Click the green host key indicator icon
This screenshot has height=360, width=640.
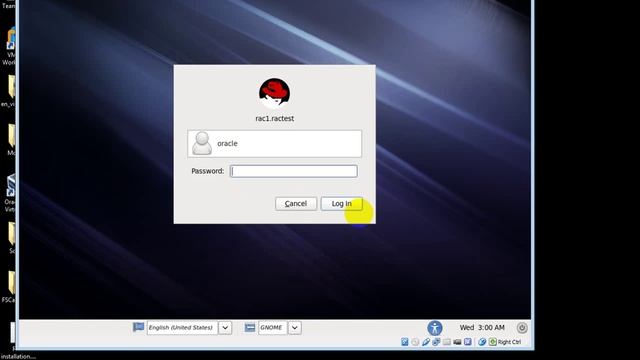(x=493, y=342)
